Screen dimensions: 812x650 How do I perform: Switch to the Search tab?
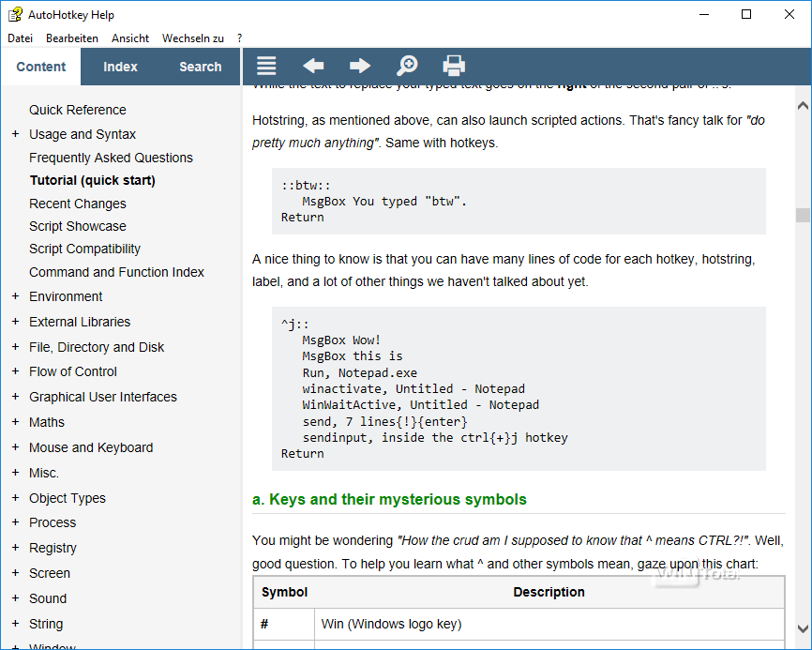200,67
